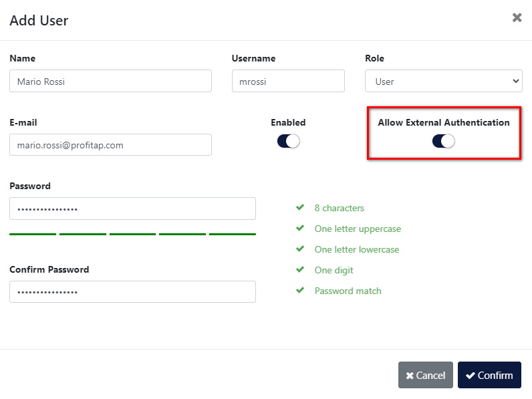532x399 pixels.
Task: Click the Password input field
Action: tap(132, 209)
